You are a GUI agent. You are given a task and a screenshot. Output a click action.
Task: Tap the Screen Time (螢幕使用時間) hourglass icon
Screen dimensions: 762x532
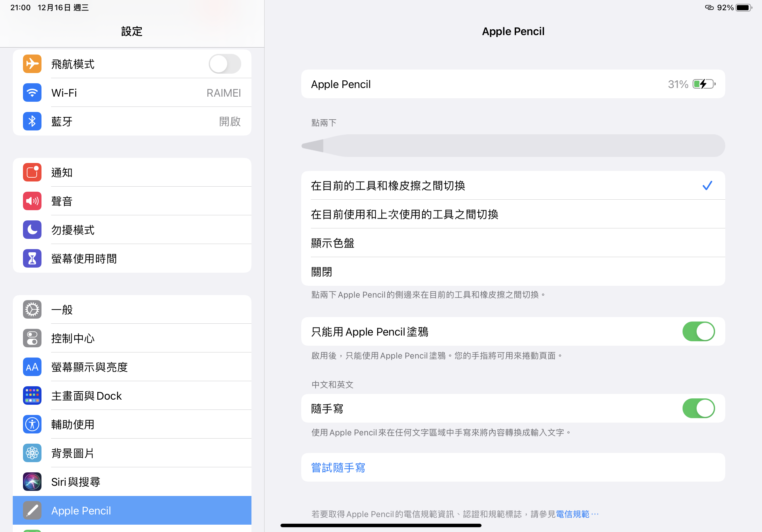(32, 258)
